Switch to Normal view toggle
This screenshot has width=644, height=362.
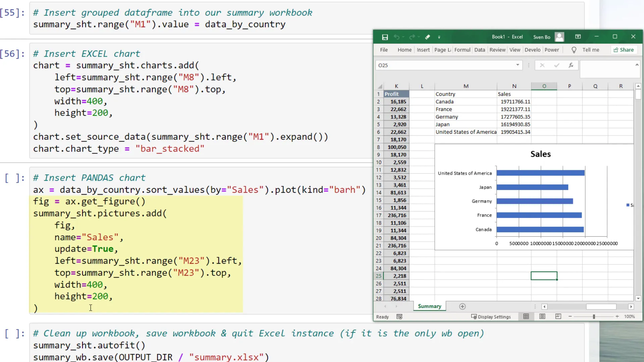(x=526, y=316)
